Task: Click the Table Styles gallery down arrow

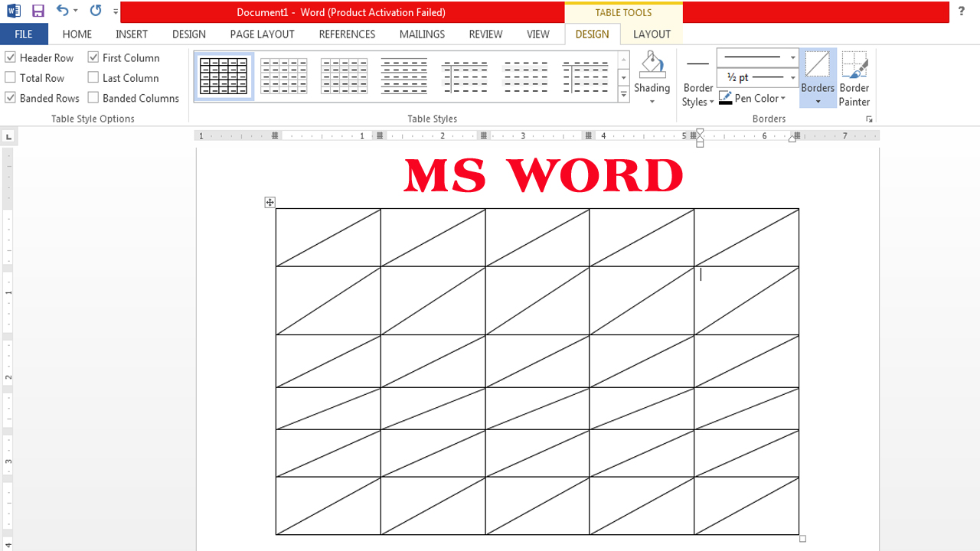Action: pyautogui.click(x=624, y=77)
